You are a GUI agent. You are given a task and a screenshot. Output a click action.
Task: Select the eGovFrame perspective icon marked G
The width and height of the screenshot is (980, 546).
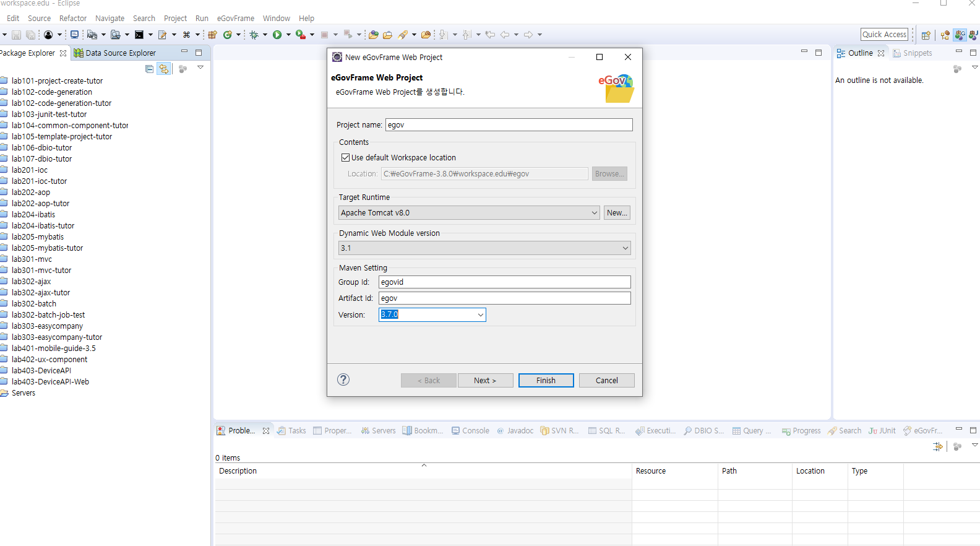pyautogui.click(x=960, y=35)
